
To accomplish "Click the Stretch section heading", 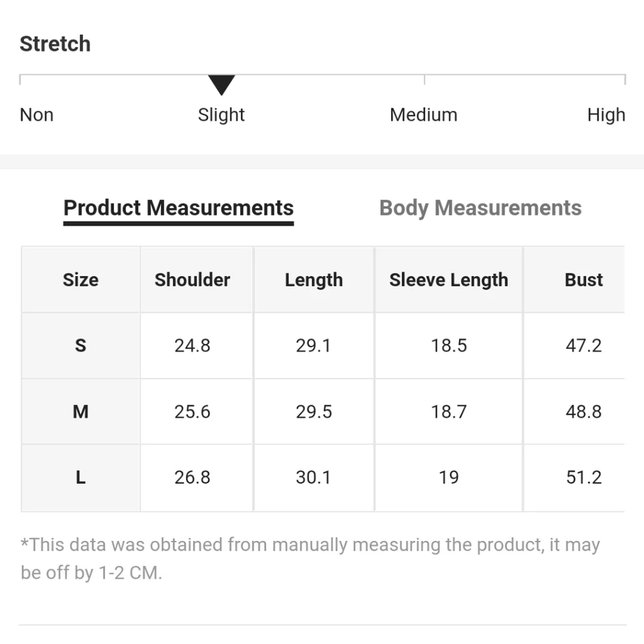I will pos(55,44).
